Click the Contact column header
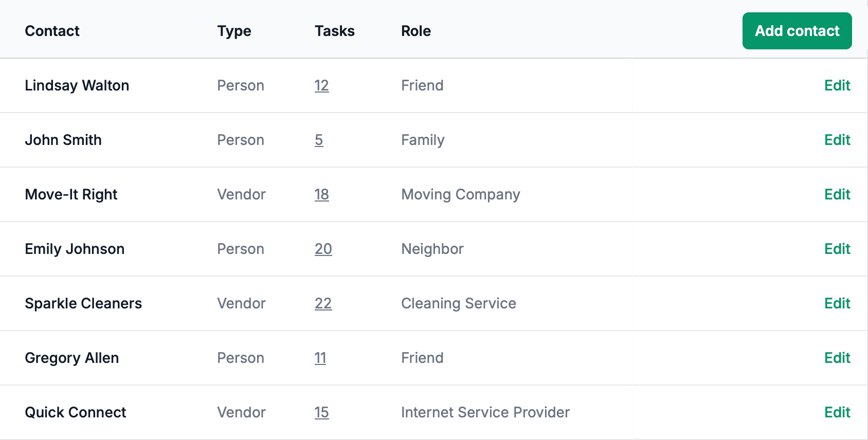This screenshot has height=440, width=868. (52, 31)
